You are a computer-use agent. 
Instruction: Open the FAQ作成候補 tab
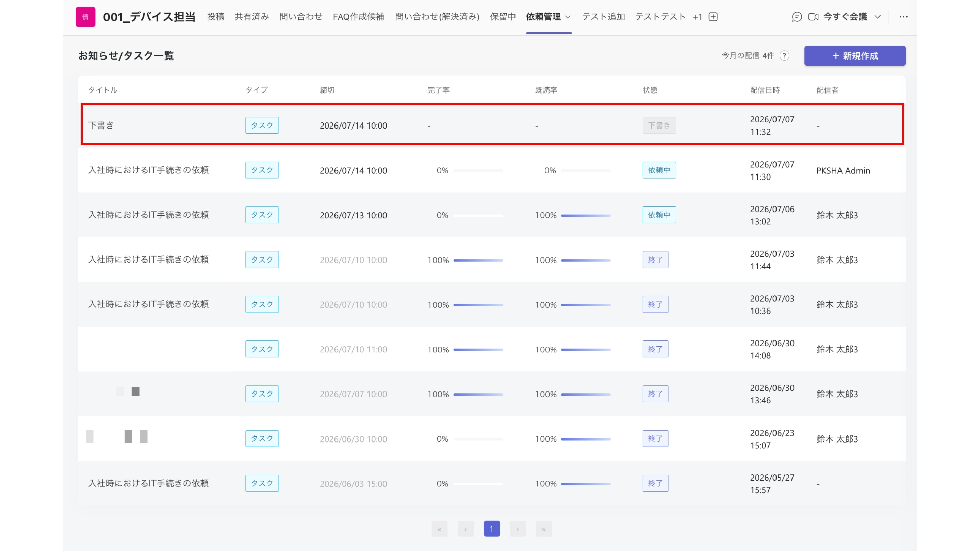click(359, 17)
